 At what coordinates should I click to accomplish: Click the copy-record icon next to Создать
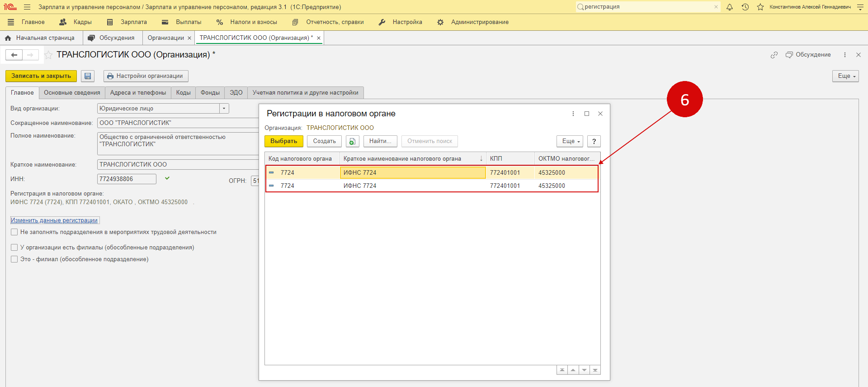[x=352, y=141]
